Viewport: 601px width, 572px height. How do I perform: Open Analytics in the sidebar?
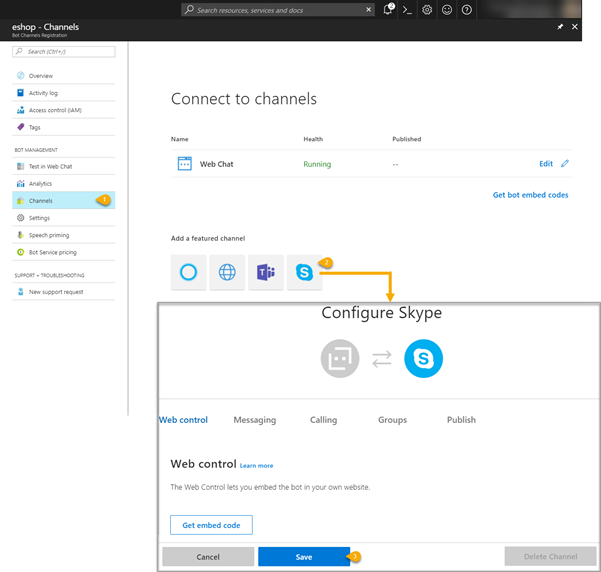pyautogui.click(x=64, y=184)
